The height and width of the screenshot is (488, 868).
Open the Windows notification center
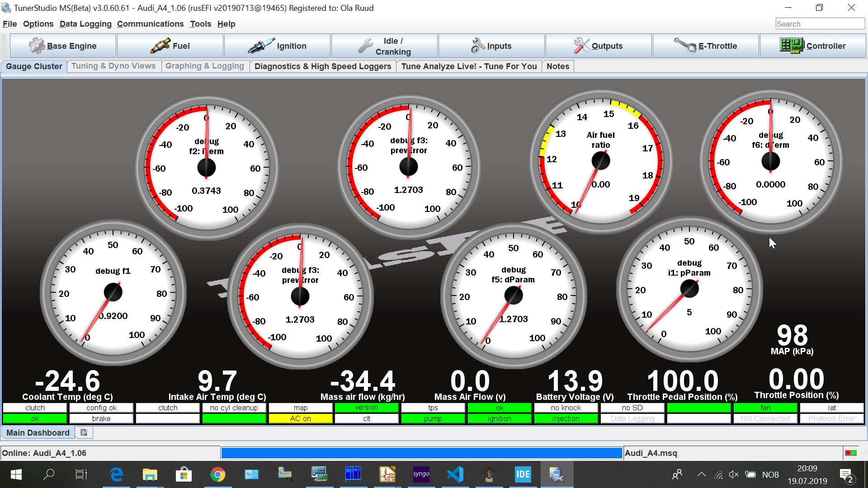click(x=846, y=474)
